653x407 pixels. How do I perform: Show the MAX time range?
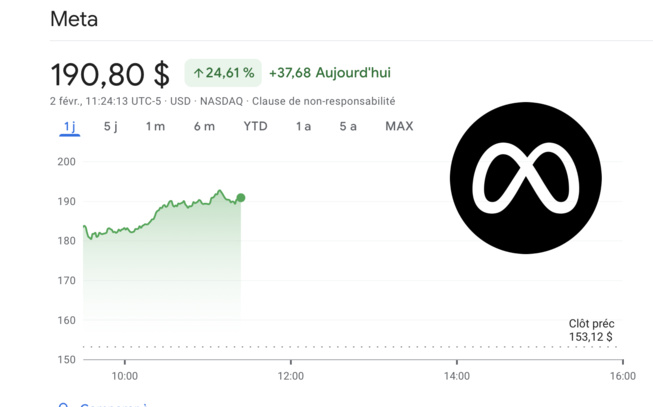(x=399, y=126)
